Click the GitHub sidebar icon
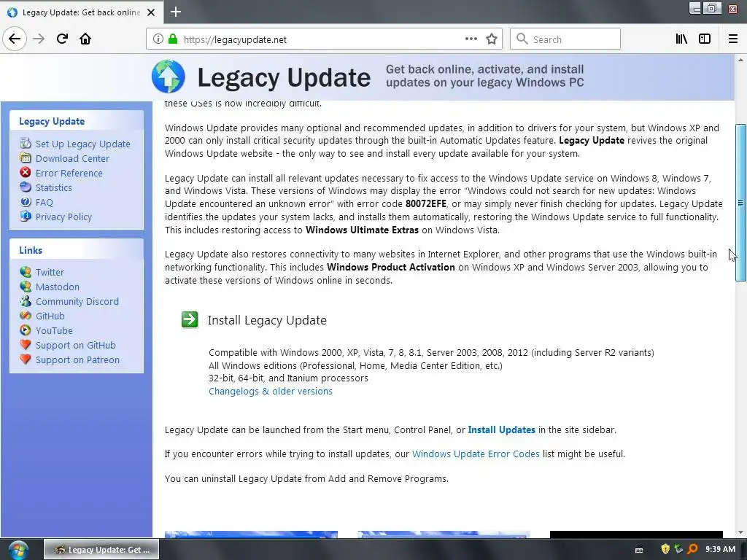 point(26,316)
